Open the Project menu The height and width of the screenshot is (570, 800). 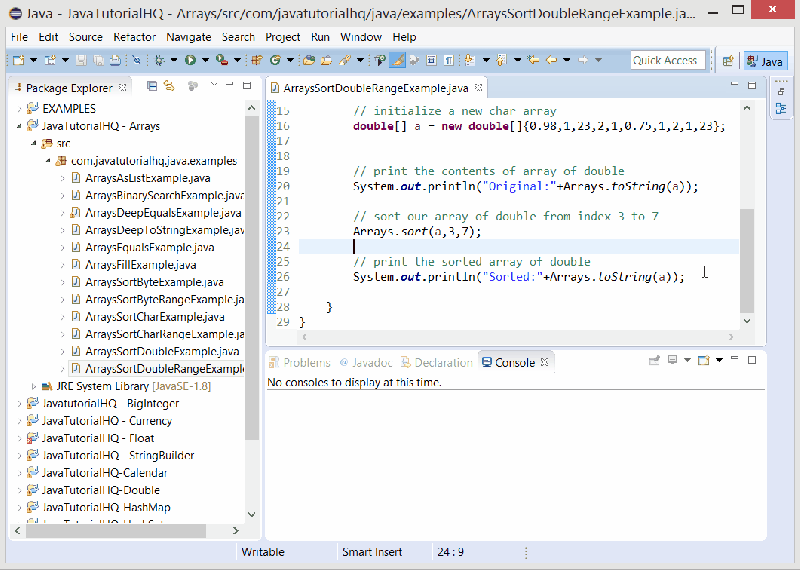coord(283,37)
